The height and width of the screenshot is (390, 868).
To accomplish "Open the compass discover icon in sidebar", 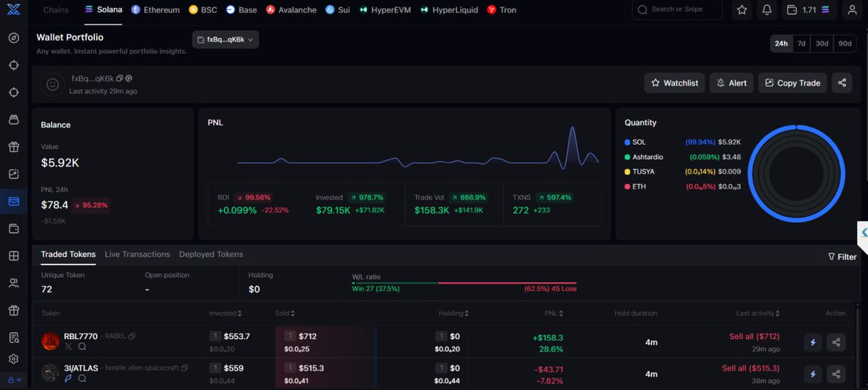I will pyautogui.click(x=13, y=38).
